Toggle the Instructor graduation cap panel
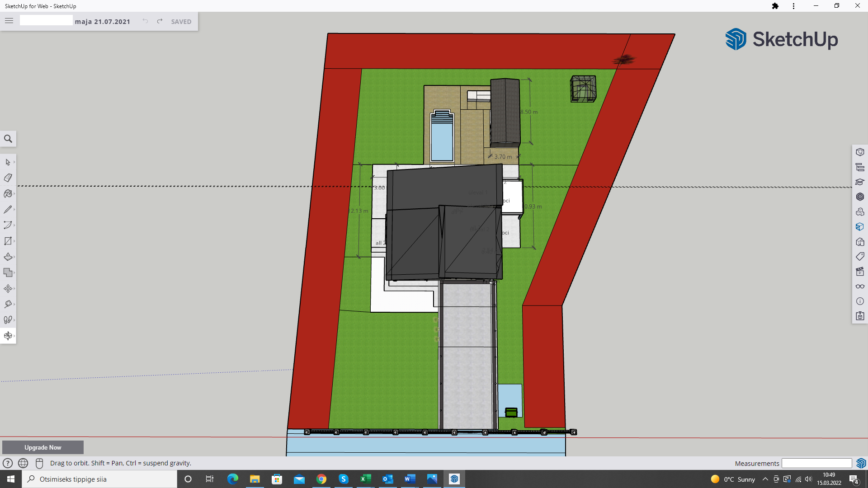Screen dimensions: 868x488 [860, 182]
